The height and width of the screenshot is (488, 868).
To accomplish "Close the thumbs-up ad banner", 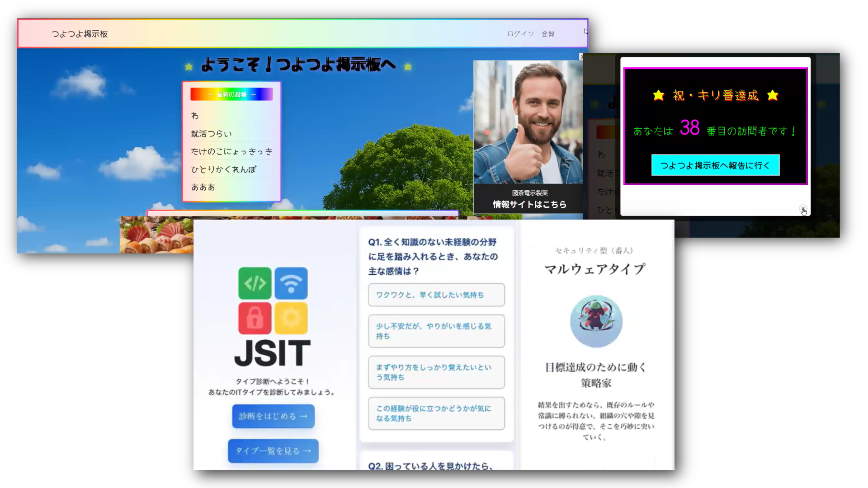I will click(x=581, y=57).
